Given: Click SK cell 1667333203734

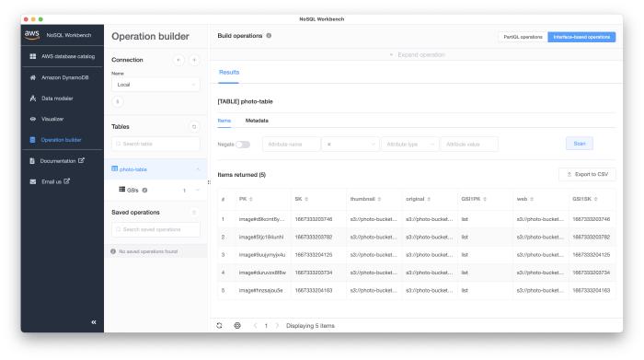Looking at the screenshot, I should pos(314,273).
